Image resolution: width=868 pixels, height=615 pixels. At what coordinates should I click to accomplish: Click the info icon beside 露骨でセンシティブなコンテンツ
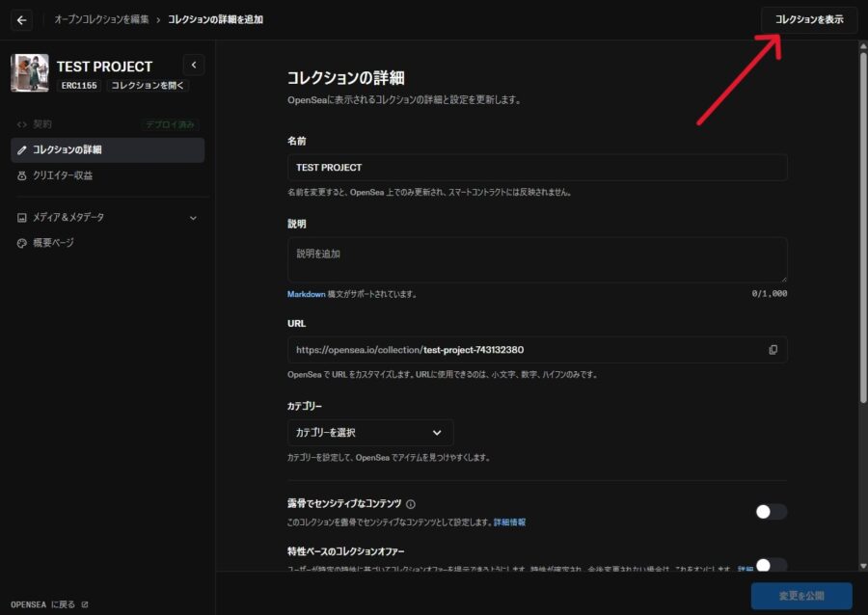tap(411, 504)
